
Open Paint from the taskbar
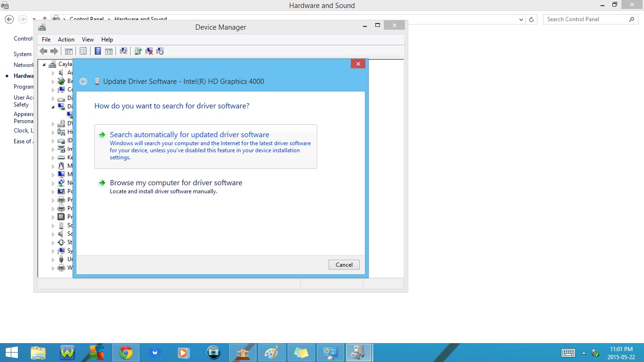(x=272, y=353)
